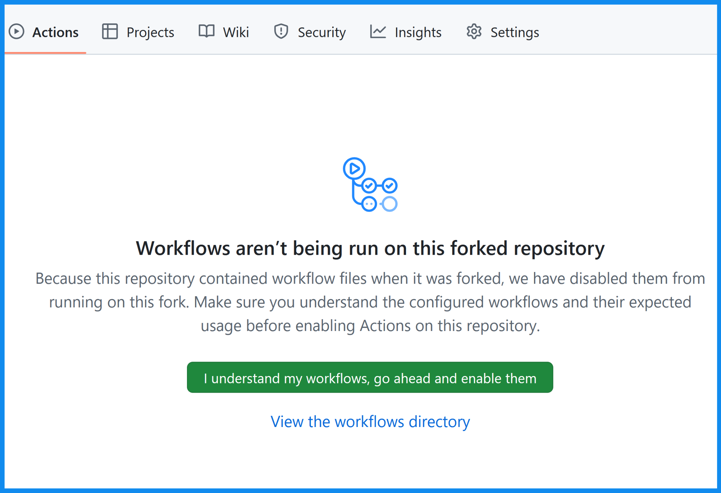
Task: Click the Wiki book icon
Action: click(206, 32)
